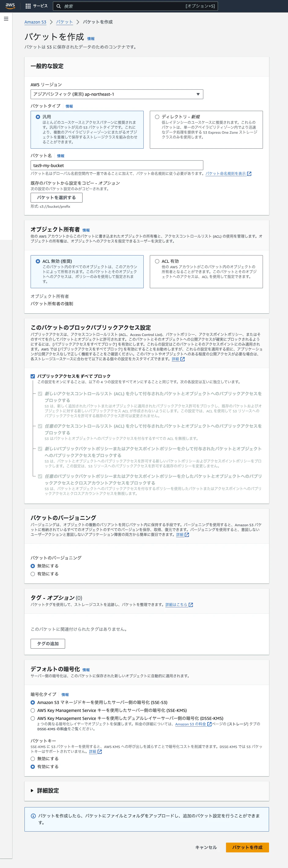Click external link icon in versioning description
The height and width of the screenshot is (868, 288).
(x=187, y=535)
